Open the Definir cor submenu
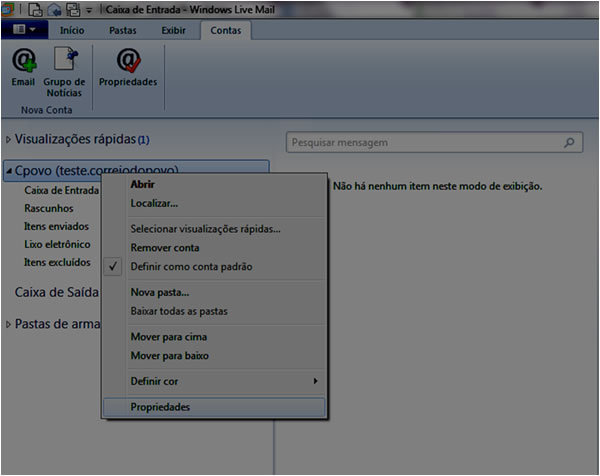Image resolution: width=600 pixels, height=476 pixels. click(x=214, y=381)
